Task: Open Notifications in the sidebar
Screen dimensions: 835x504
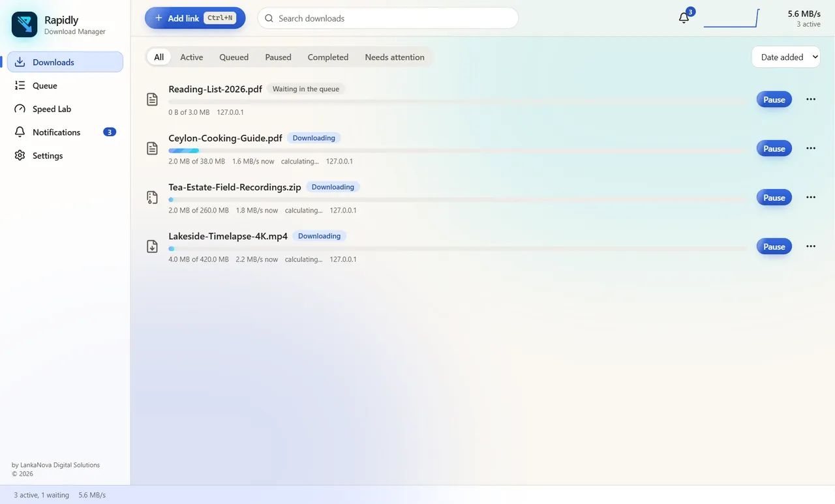Action: [65, 132]
